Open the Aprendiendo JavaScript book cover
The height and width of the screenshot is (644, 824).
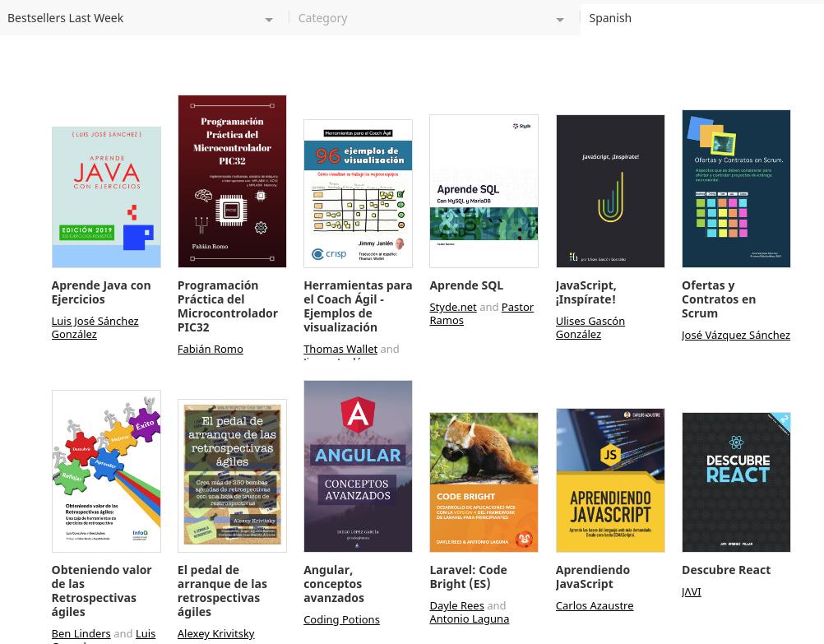(610, 480)
